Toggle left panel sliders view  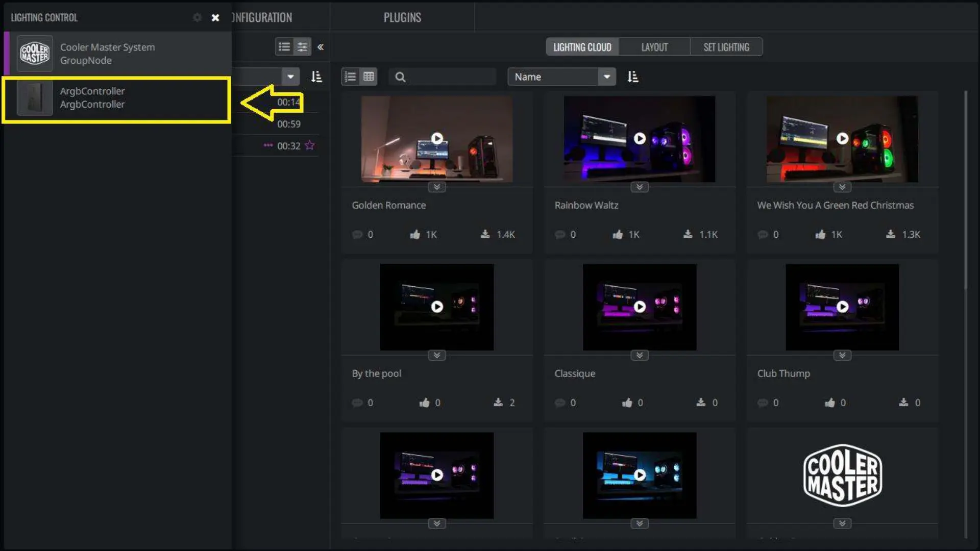coord(302,47)
